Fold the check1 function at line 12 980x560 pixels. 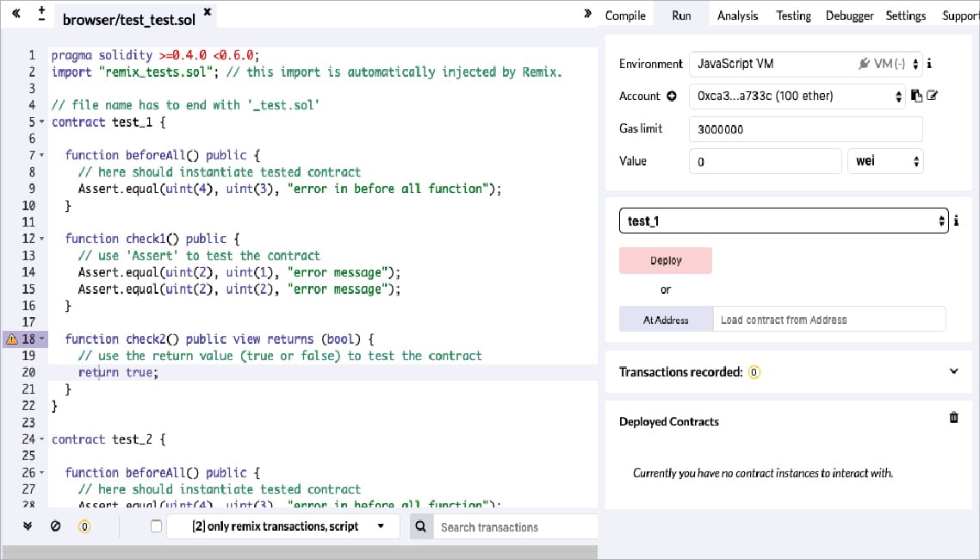pos(43,239)
